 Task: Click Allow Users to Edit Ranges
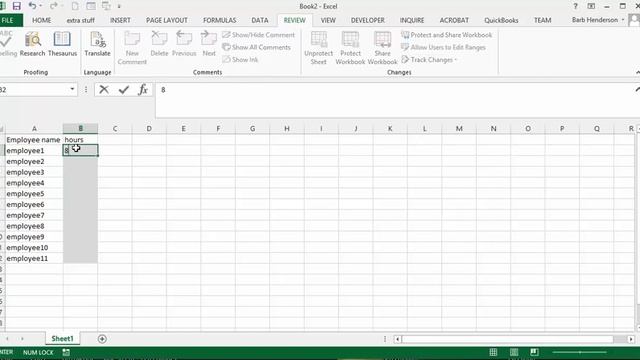[x=443, y=47]
